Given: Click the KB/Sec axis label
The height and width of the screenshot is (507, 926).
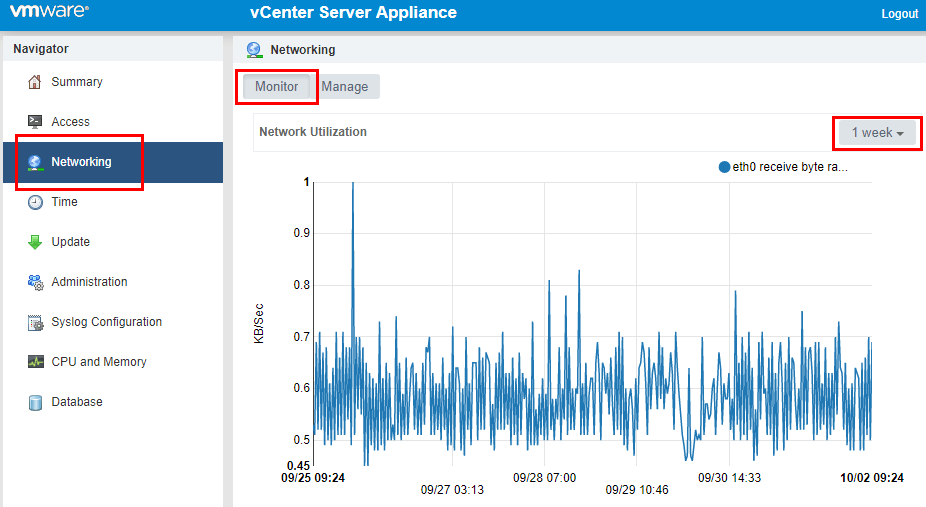Looking at the screenshot, I should [259, 323].
